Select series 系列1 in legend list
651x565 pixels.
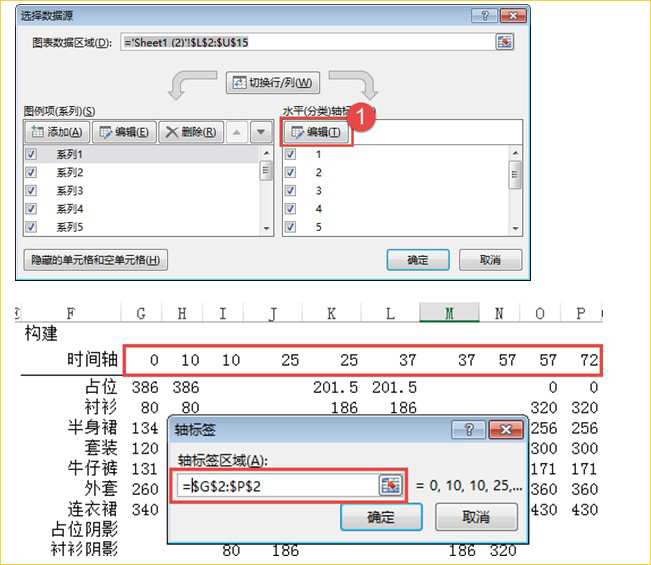[x=141, y=154]
